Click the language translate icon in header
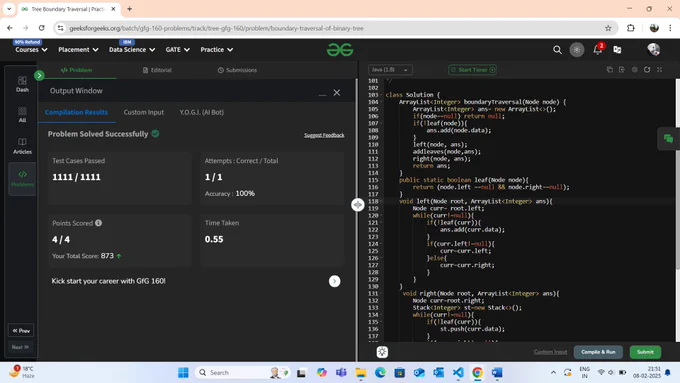The image size is (680, 383). click(617, 50)
